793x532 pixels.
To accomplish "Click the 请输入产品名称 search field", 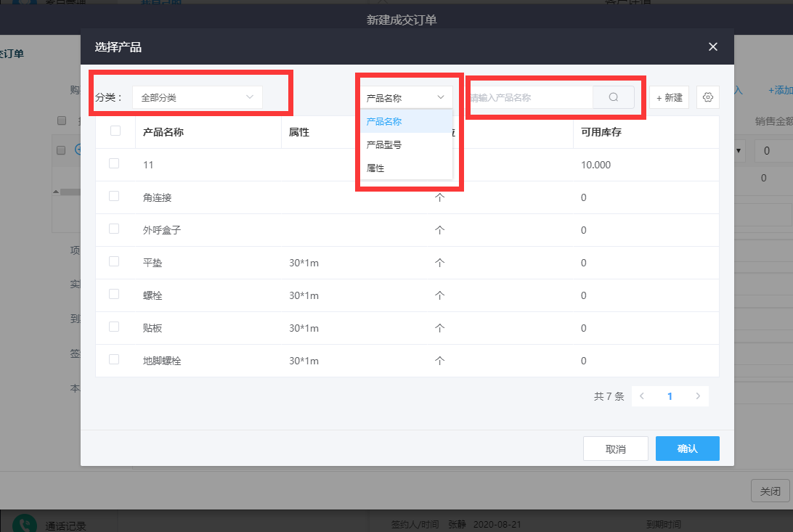I will (530, 97).
